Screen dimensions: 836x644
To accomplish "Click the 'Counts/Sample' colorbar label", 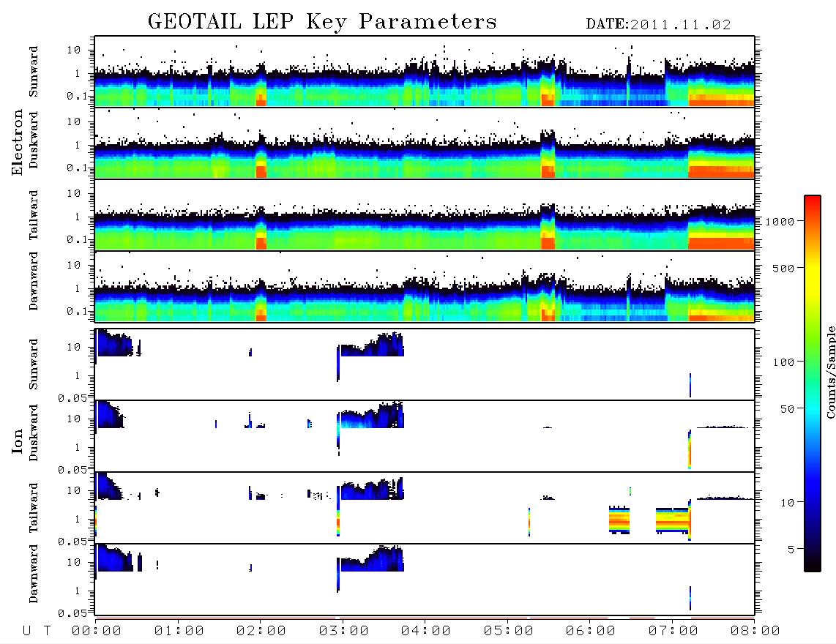I will 830,372.
